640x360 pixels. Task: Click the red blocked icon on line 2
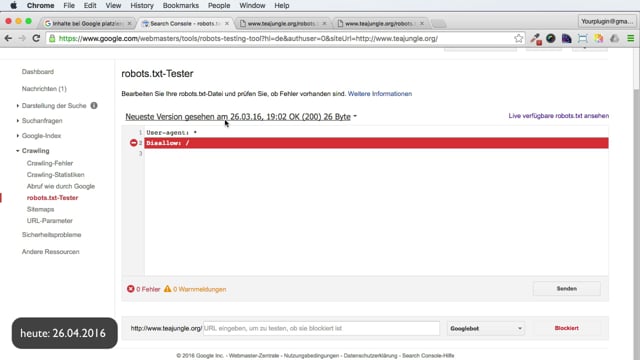(x=133, y=143)
